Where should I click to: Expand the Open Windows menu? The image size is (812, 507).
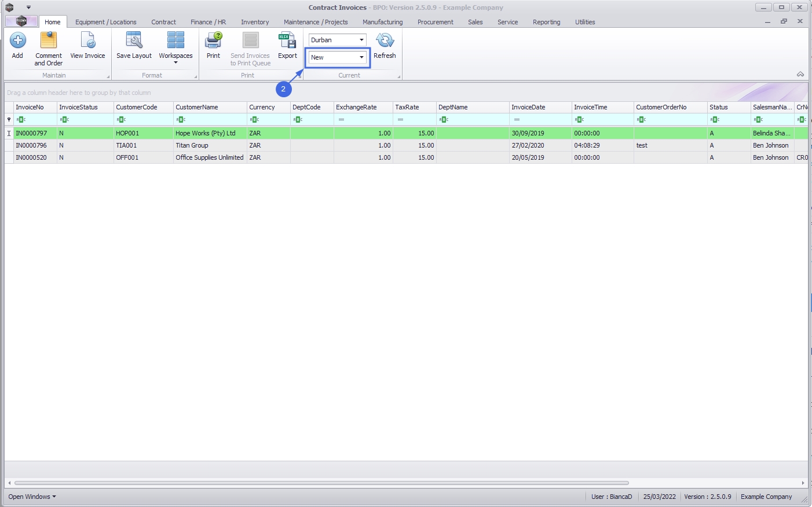point(32,497)
